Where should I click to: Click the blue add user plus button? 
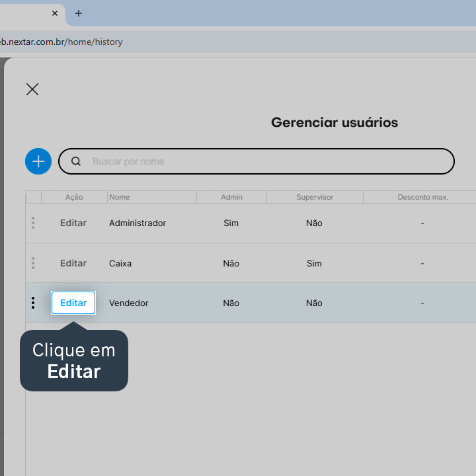pos(38,161)
